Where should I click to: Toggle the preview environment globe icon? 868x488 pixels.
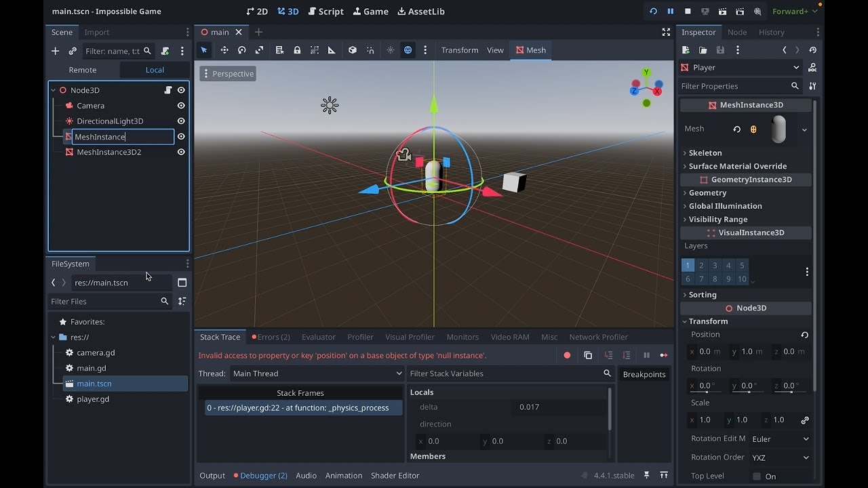click(x=408, y=50)
